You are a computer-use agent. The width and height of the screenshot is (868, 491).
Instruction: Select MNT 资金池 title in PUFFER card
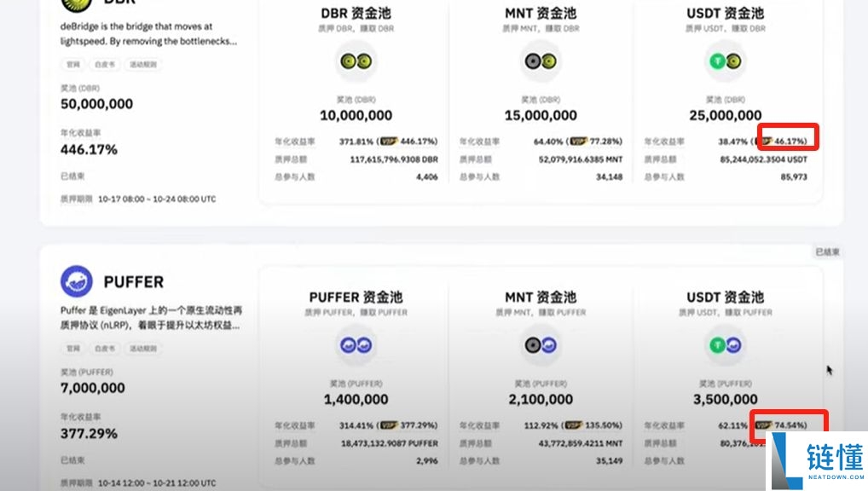541,297
